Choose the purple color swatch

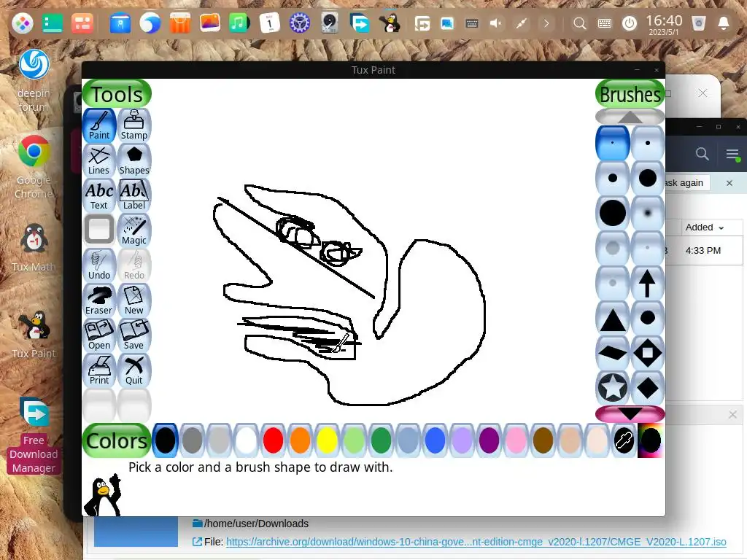tap(489, 440)
